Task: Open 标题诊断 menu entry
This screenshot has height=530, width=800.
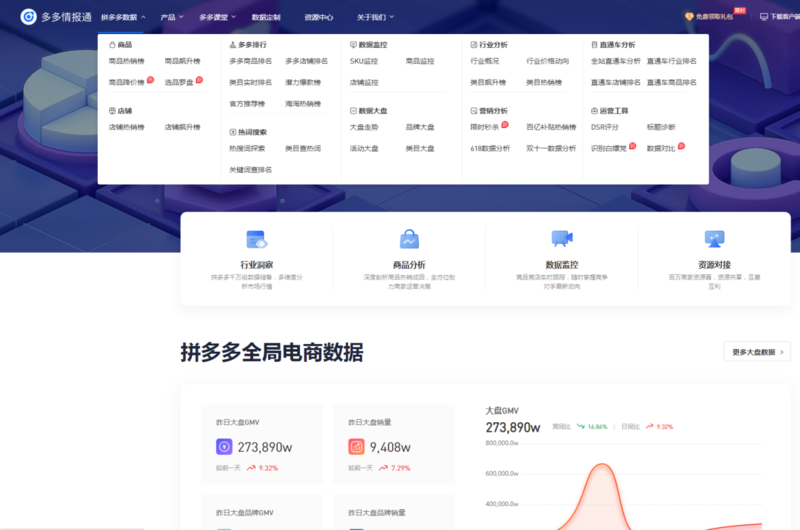Action: [661, 127]
